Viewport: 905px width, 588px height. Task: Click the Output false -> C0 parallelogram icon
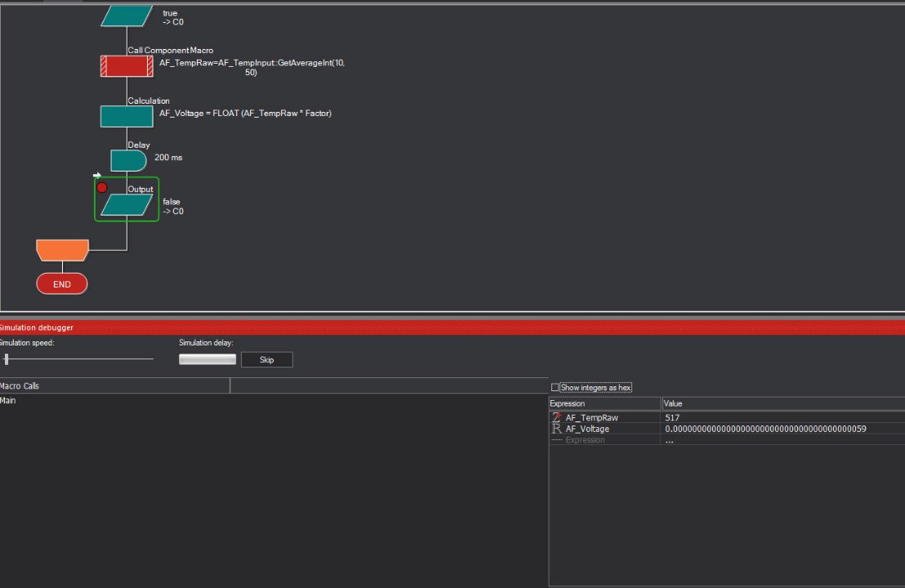tap(127, 205)
